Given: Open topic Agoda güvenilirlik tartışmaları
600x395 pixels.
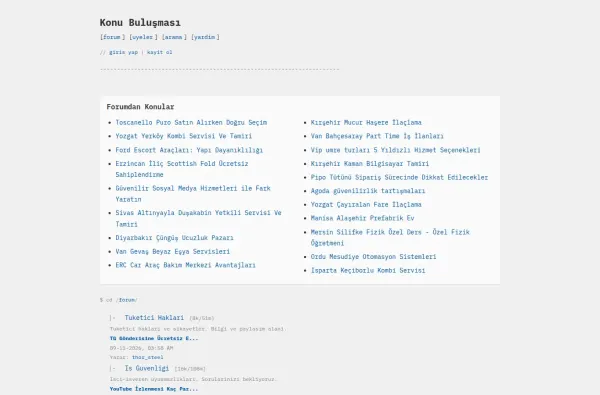Looking at the screenshot, I should (368, 191).
